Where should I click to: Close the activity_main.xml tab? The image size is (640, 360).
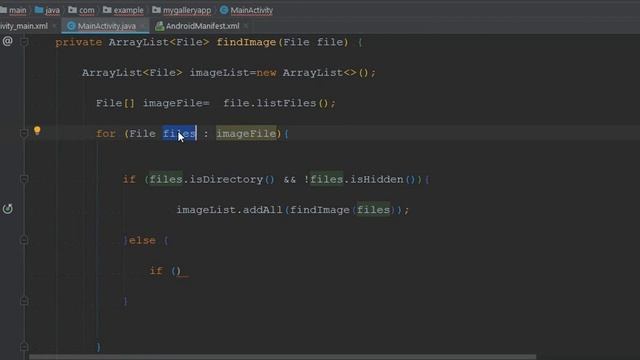point(54,26)
